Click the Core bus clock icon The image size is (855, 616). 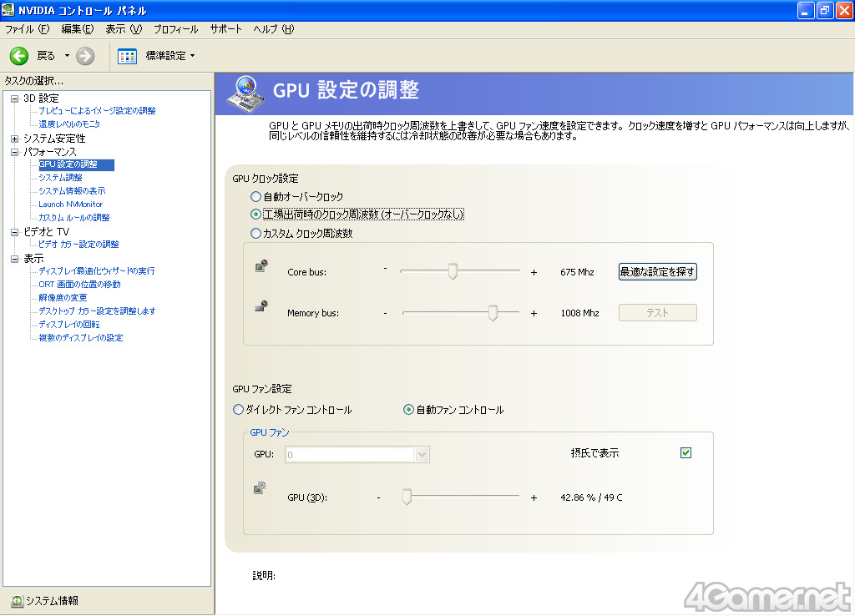(261, 266)
